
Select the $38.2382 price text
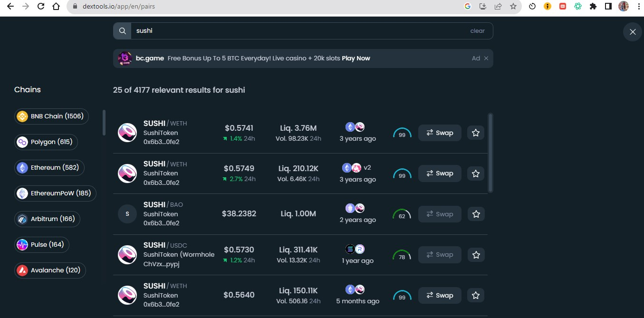coord(239,214)
